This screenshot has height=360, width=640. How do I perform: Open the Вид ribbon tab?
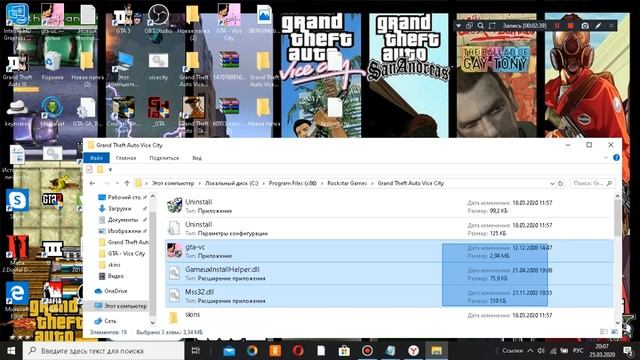197,158
